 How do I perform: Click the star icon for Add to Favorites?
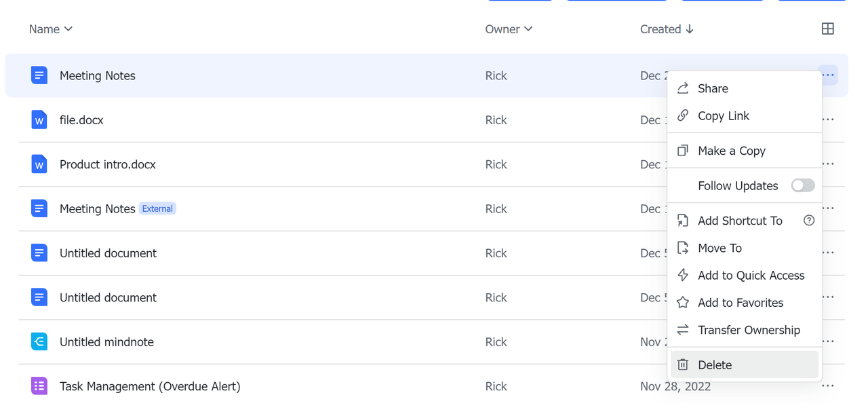683,303
